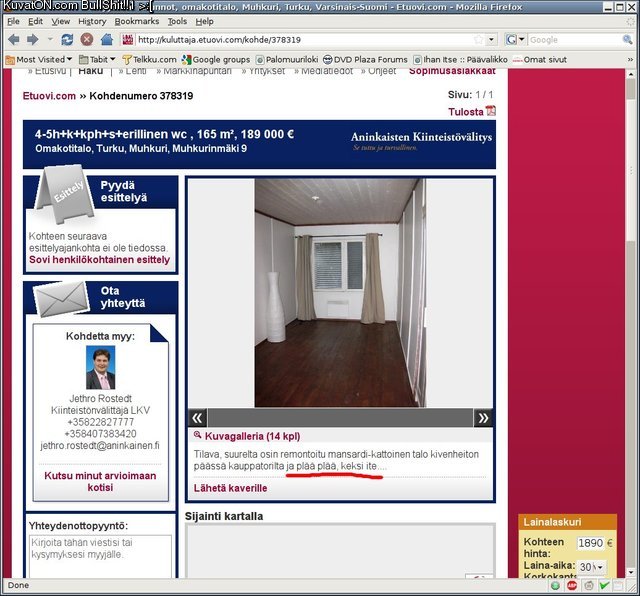Image resolution: width=640 pixels, height=596 pixels.
Task: Click the Pyydä esittelyä heading
Action: (124, 191)
